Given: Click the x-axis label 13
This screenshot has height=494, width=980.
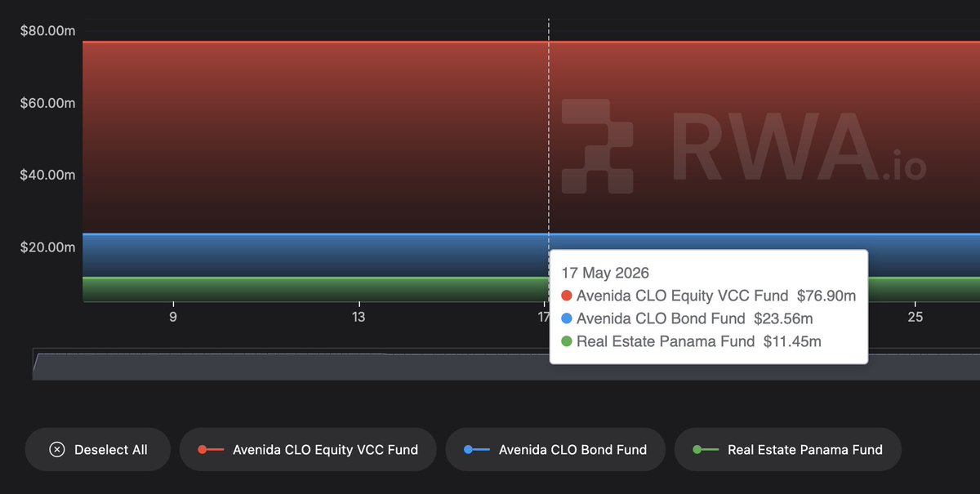Looking at the screenshot, I should 359,317.
